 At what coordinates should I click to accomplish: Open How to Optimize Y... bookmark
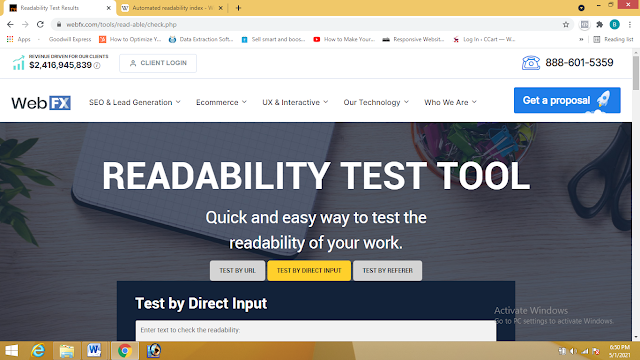(131, 39)
